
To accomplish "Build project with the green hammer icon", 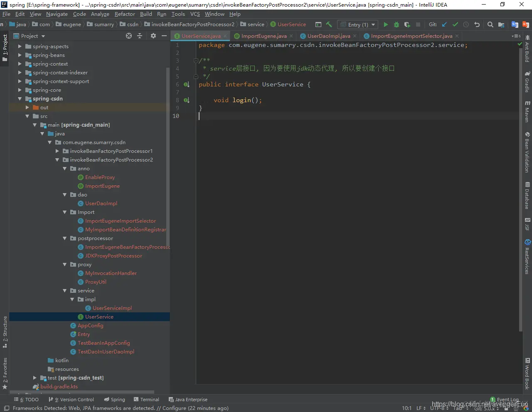I will click(x=329, y=25).
